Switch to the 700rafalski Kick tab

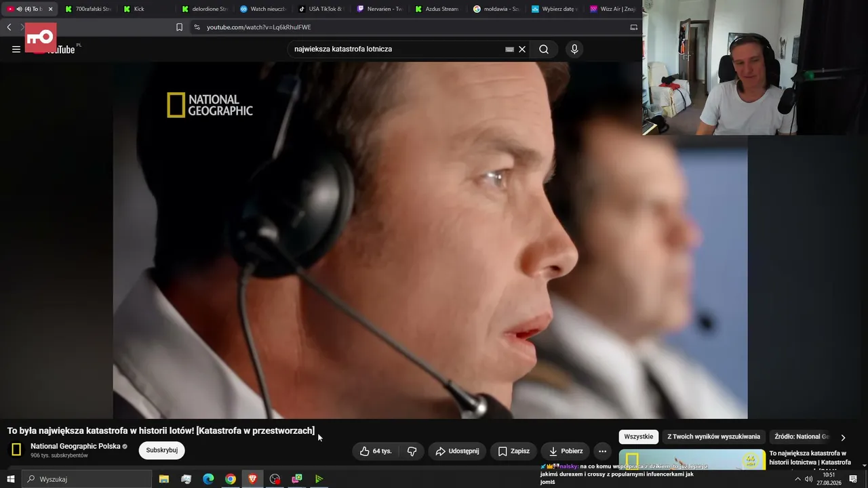[88, 9]
